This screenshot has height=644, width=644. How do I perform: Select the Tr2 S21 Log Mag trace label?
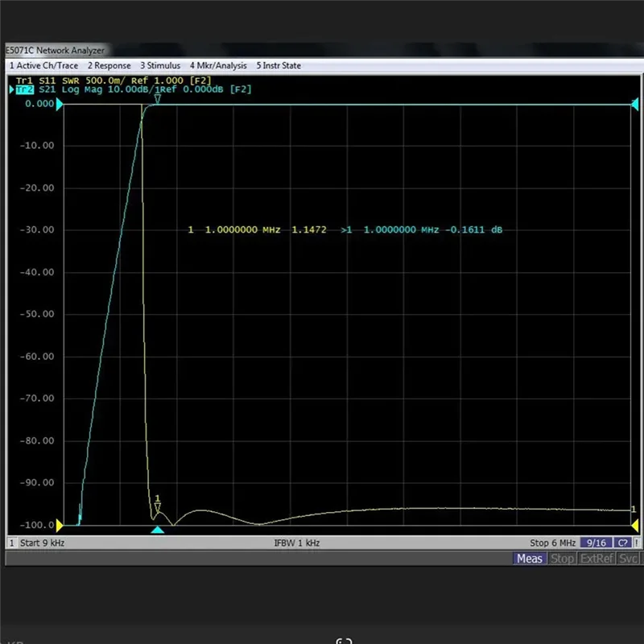[133, 89]
